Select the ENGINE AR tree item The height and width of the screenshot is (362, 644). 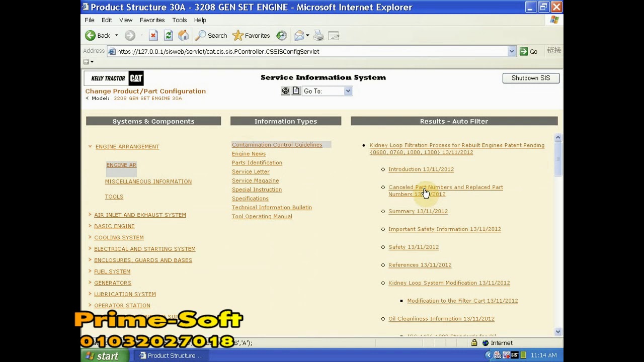click(121, 165)
